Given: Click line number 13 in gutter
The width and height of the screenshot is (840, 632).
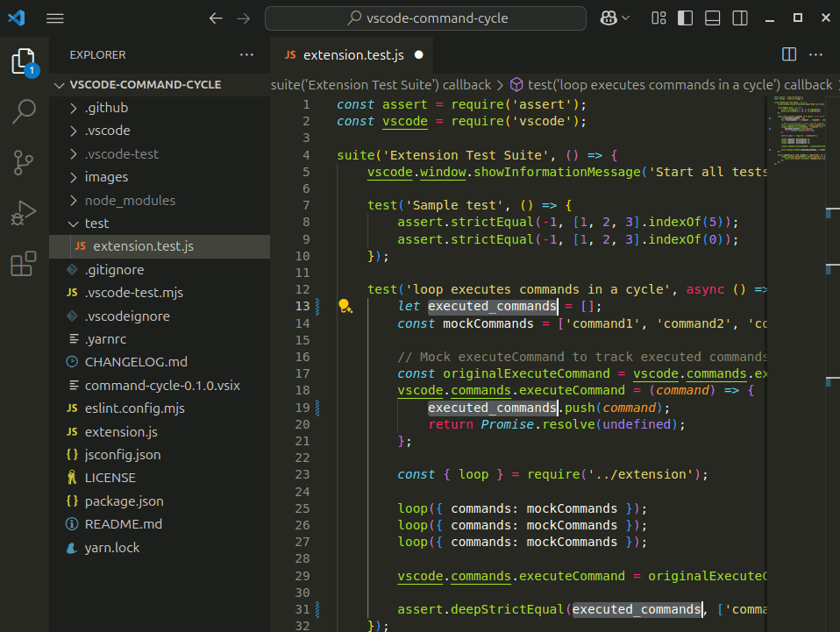Looking at the screenshot, I should tap(303, 307).
